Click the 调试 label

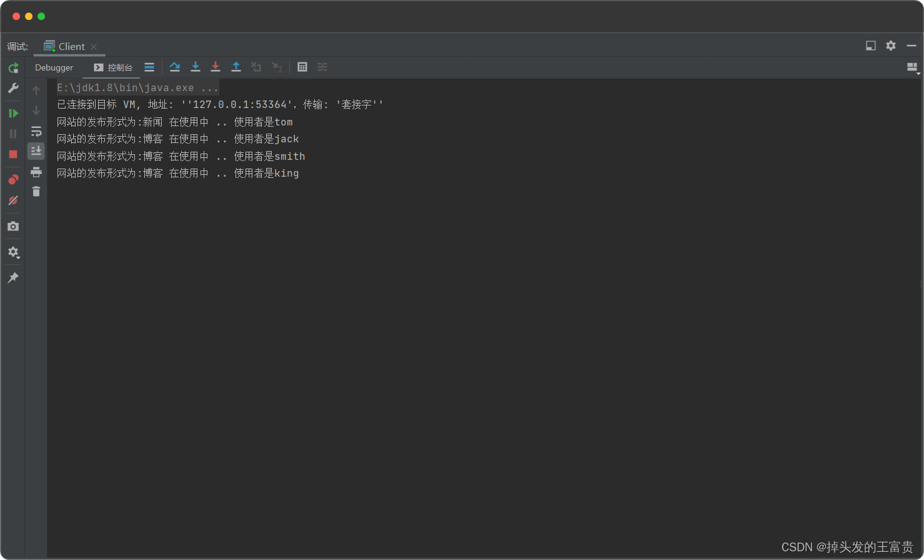tap(17, 47)
